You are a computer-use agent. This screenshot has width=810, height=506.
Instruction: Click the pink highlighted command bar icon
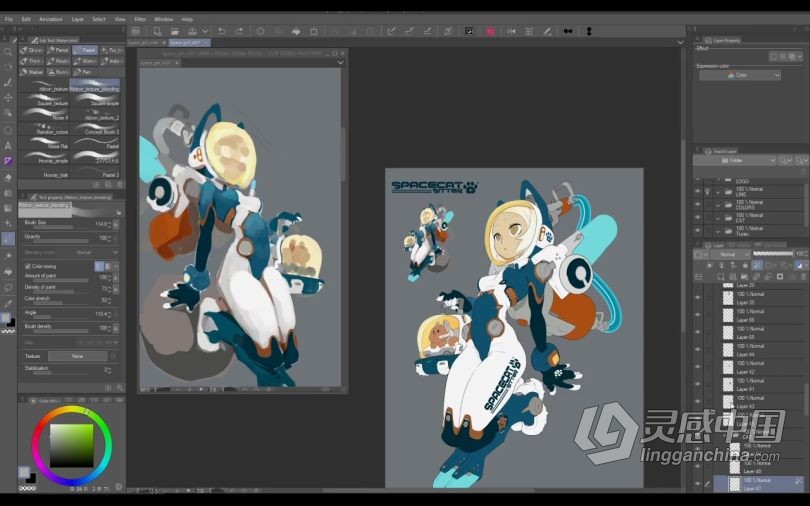point(490,31)
